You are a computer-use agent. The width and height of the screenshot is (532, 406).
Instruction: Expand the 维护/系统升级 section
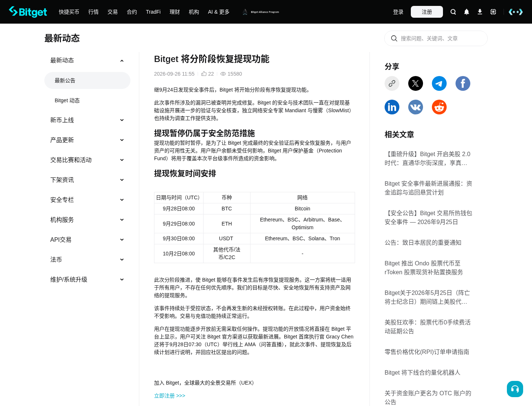point(122,280)
